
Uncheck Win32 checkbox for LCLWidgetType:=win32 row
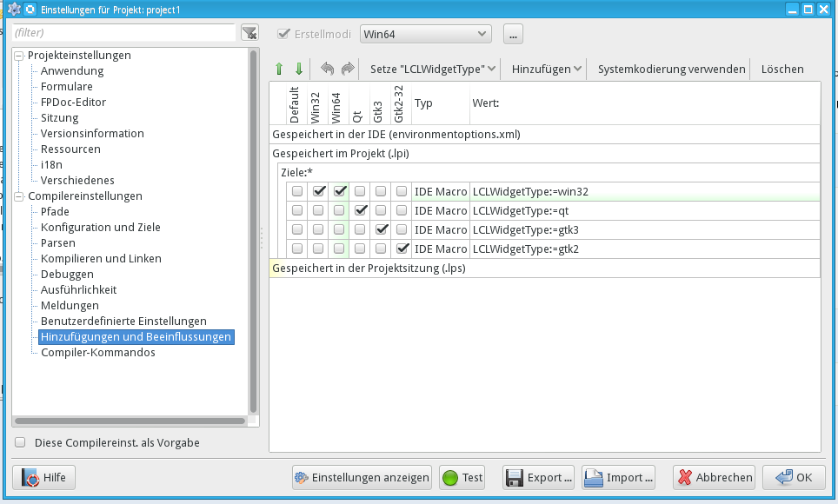(319, 191)
